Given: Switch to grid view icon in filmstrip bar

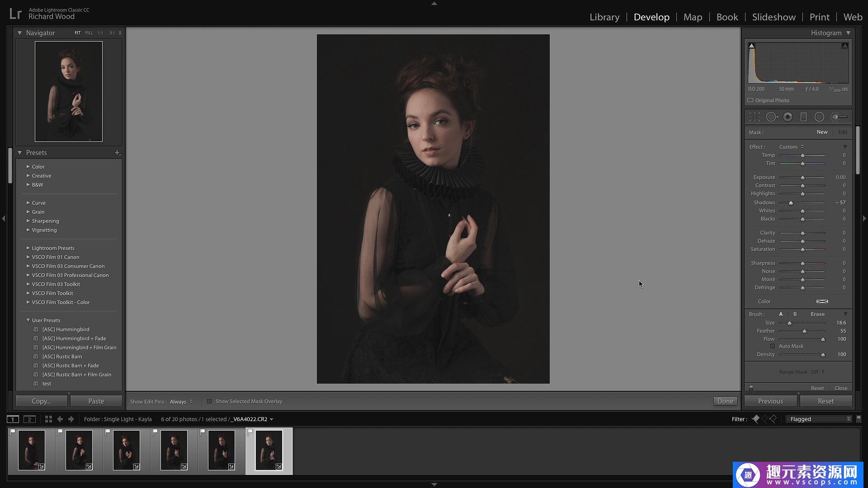Looking at the screenshot, I should (48, 419).
